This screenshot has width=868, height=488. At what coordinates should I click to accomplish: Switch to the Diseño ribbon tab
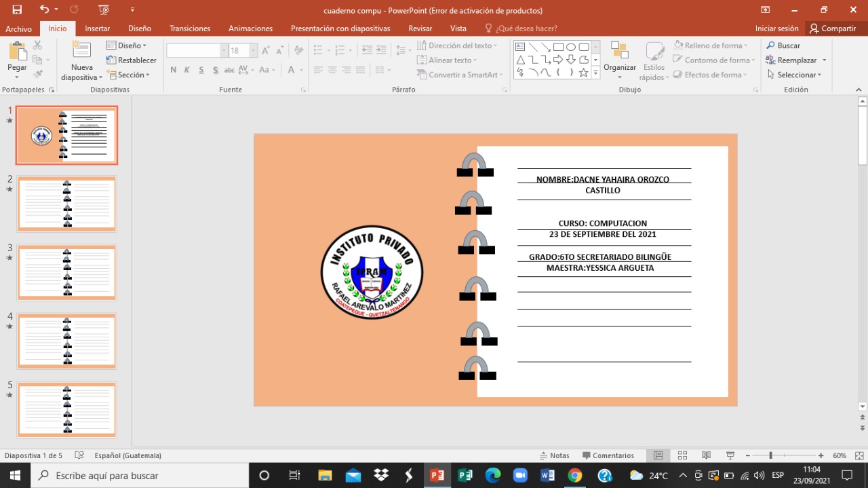(x=140, y=29)
